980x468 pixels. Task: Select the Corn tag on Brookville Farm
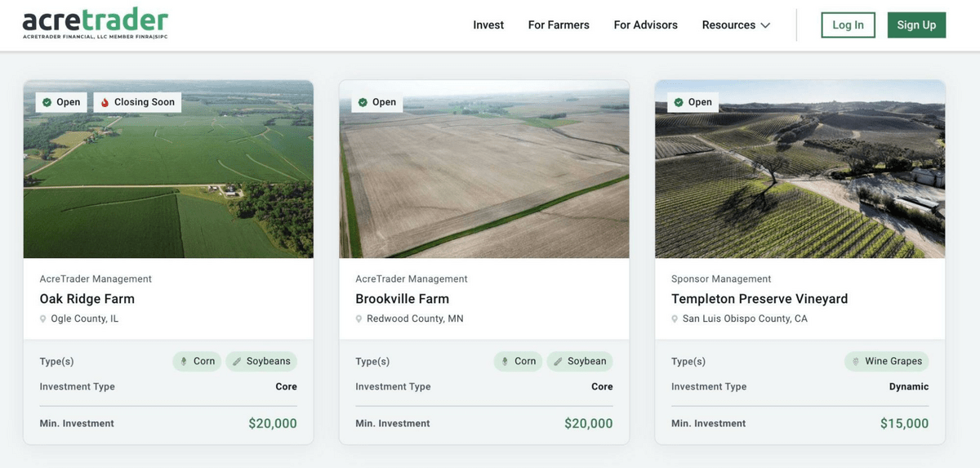(518, 361)
